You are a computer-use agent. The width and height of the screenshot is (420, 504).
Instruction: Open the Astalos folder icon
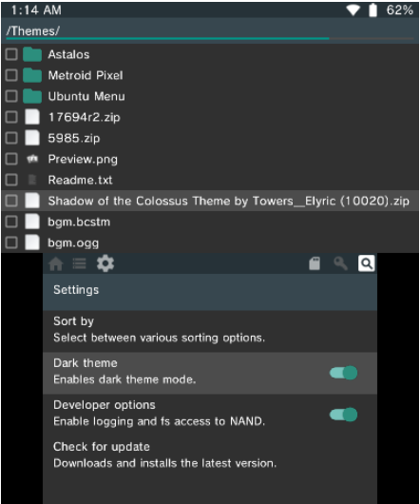pyautogui.click(x=32, y=54)
